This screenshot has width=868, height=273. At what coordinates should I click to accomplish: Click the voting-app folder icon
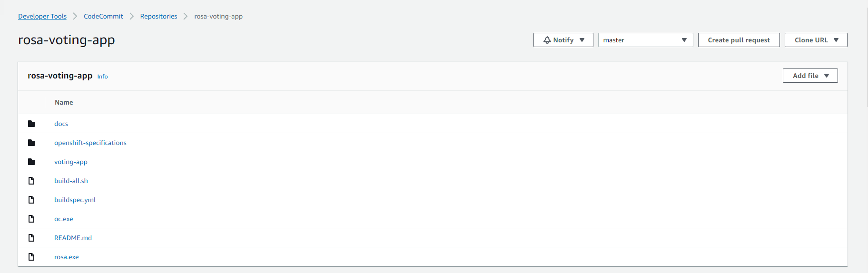(31, 162)
